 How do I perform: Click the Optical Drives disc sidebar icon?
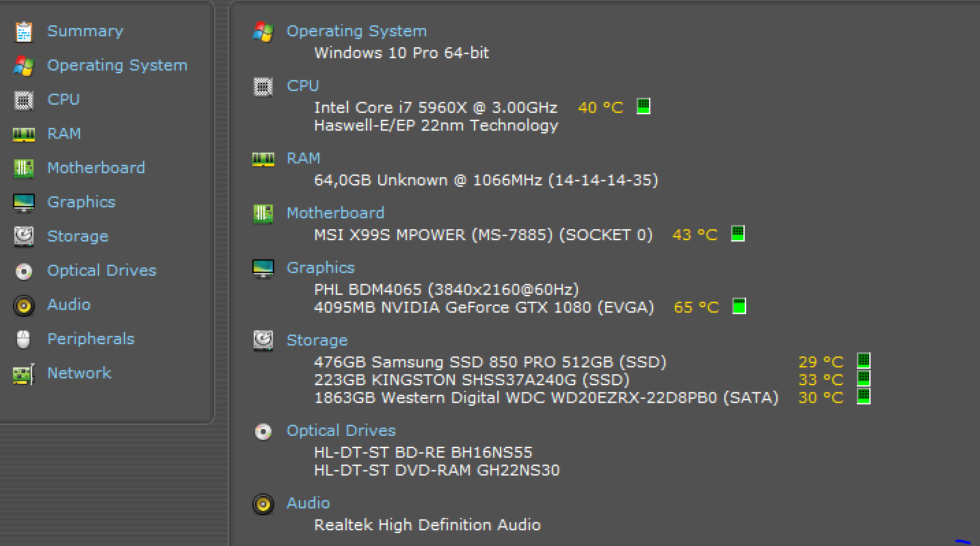point(24,271)
